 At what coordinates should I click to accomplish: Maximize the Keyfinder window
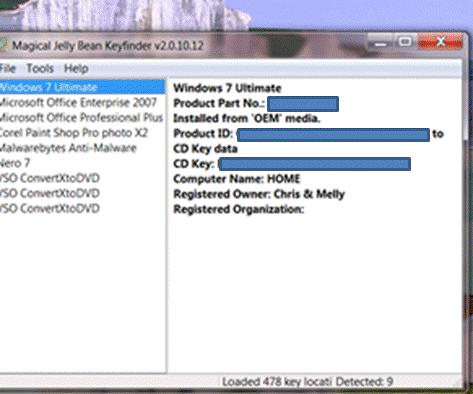[x=405, y=42]
